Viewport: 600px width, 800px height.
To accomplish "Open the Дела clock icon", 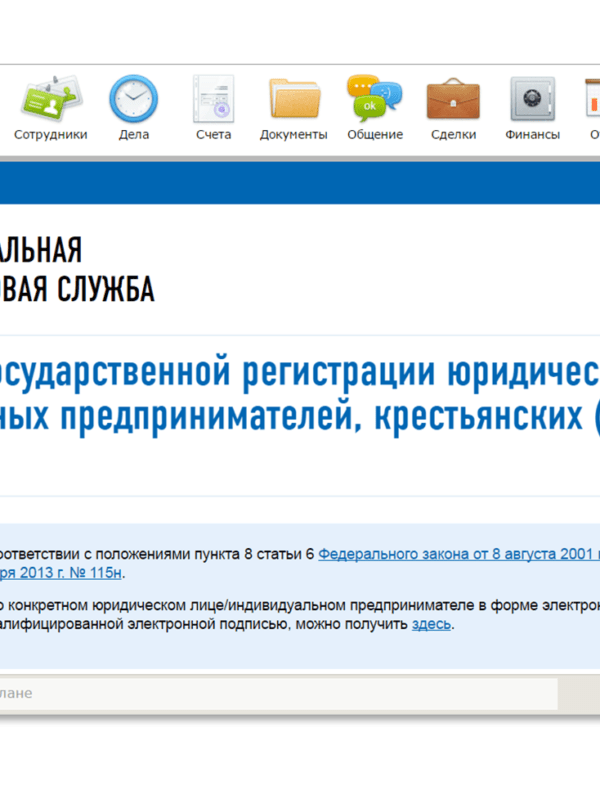I will tap(134, 98).
